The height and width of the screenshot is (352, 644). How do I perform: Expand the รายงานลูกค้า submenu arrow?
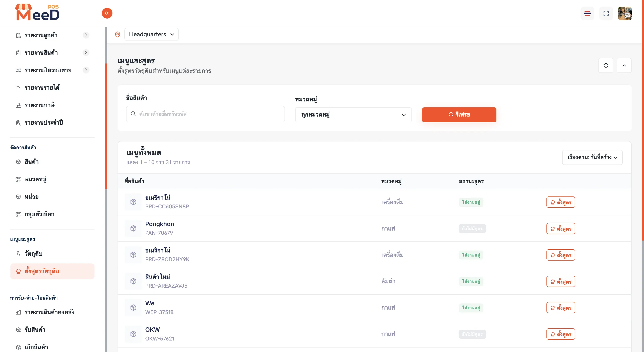coord(86,35)
